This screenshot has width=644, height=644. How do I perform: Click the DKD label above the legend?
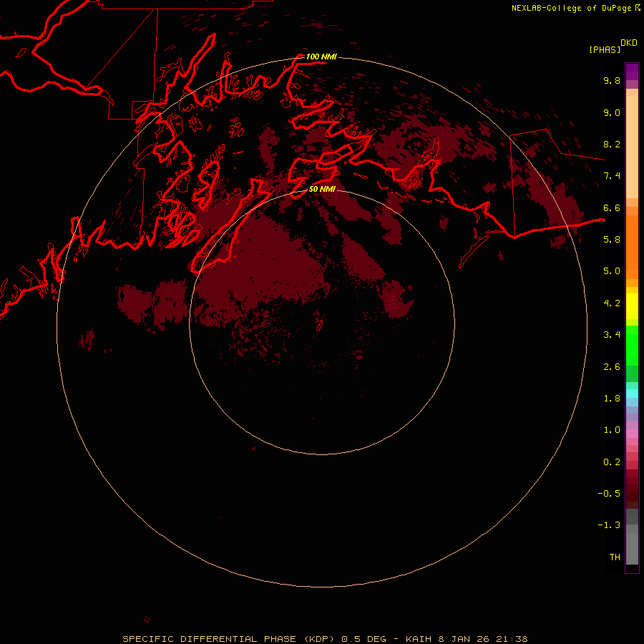coord(629,42)
